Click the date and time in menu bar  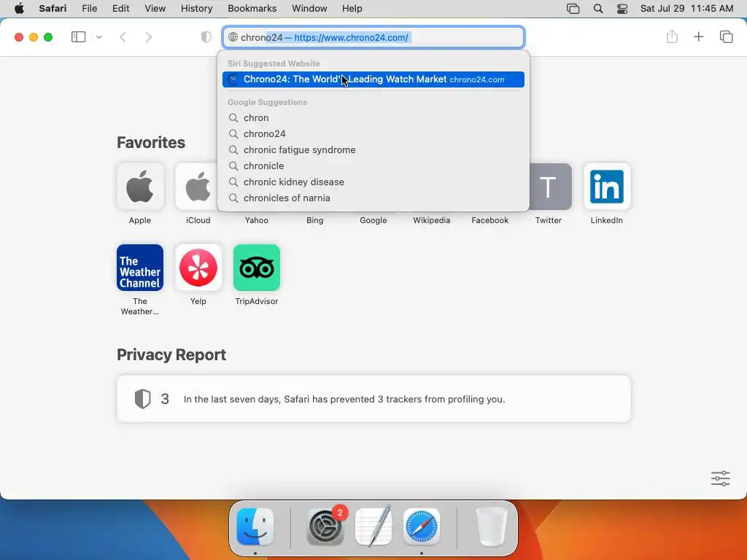pyautogui.click(x=686, y=9)
